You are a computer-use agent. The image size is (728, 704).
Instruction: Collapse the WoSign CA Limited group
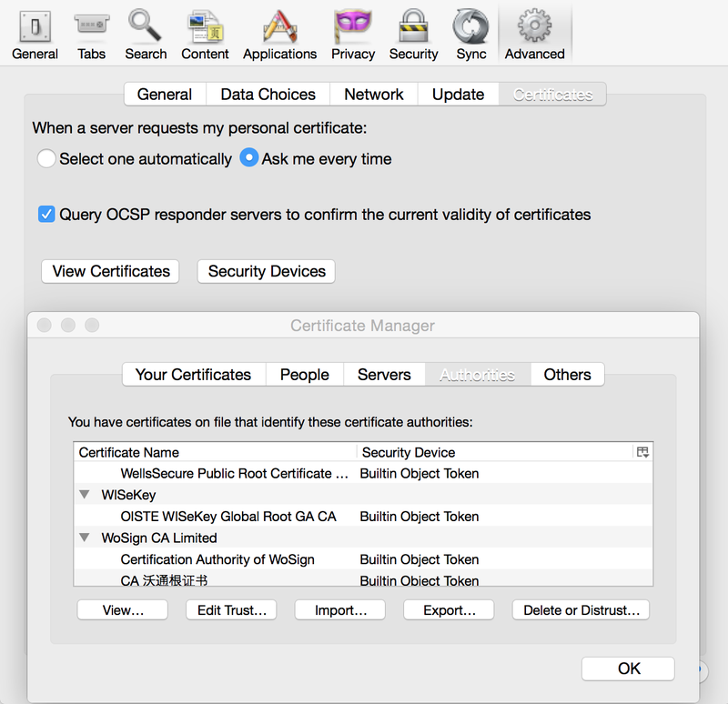pos(85,538)
